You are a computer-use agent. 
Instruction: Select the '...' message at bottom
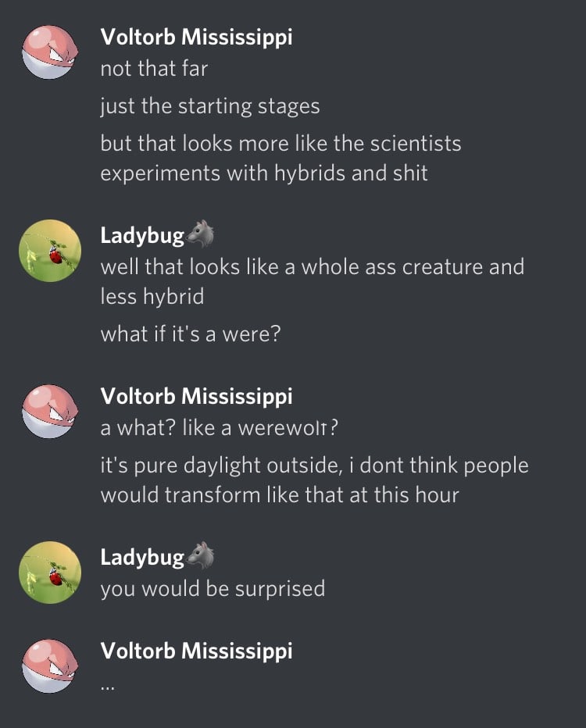(107, 688)
